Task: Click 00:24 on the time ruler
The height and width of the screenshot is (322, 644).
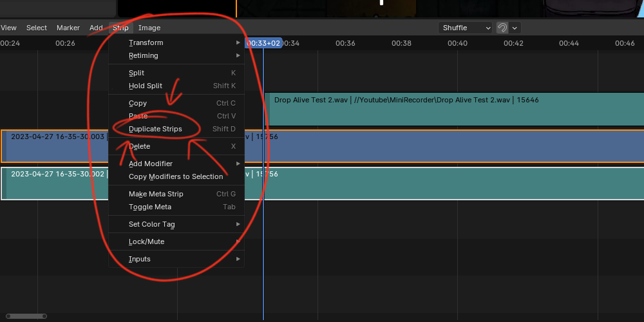Action: (10, 43)
